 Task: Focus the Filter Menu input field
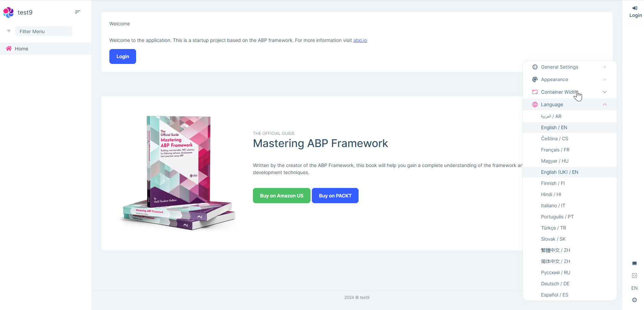click(x=44, y=31)
